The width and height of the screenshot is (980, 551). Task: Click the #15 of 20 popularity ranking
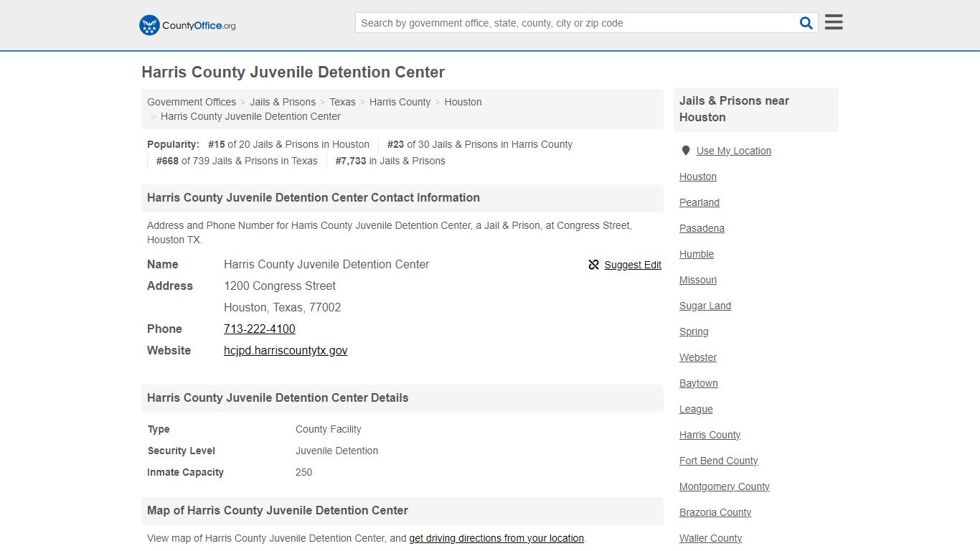(288, 144)
